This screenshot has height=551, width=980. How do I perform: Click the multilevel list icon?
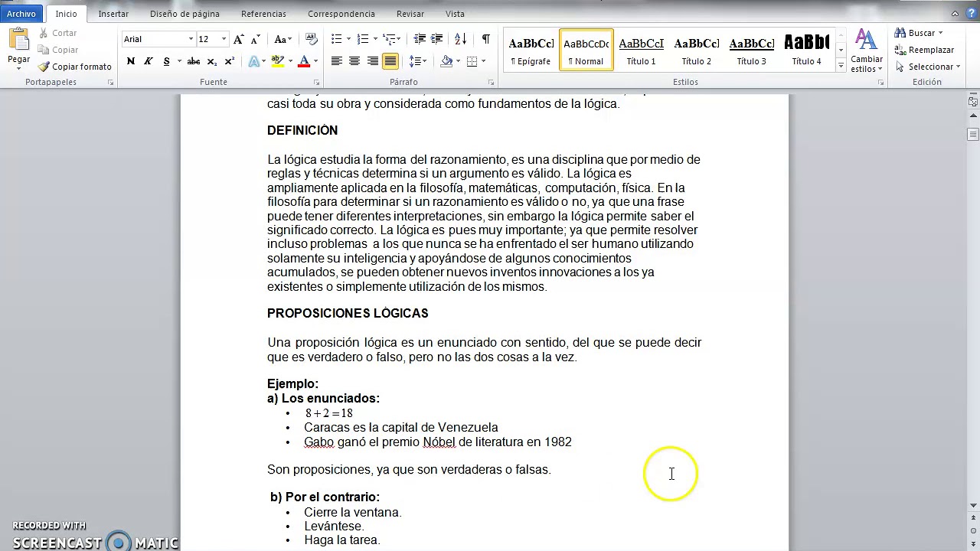(x=389, y=39)
